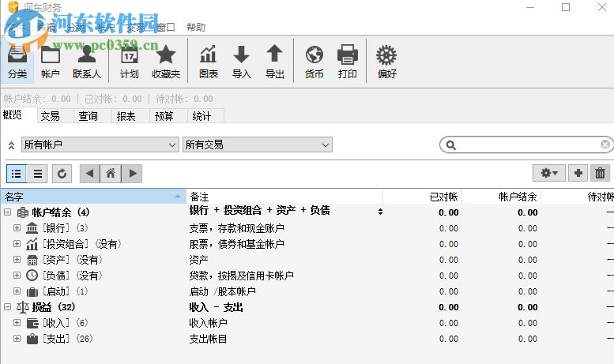The height and width of the screenshot is (364, 614).
Task: Sort by the 备注 column header
Action: click(284, 197)
